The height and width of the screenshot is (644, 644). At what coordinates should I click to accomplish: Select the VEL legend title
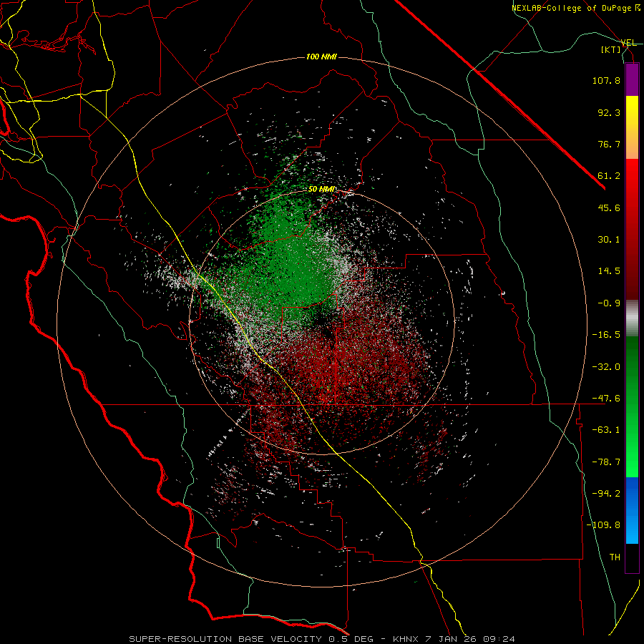628,43
